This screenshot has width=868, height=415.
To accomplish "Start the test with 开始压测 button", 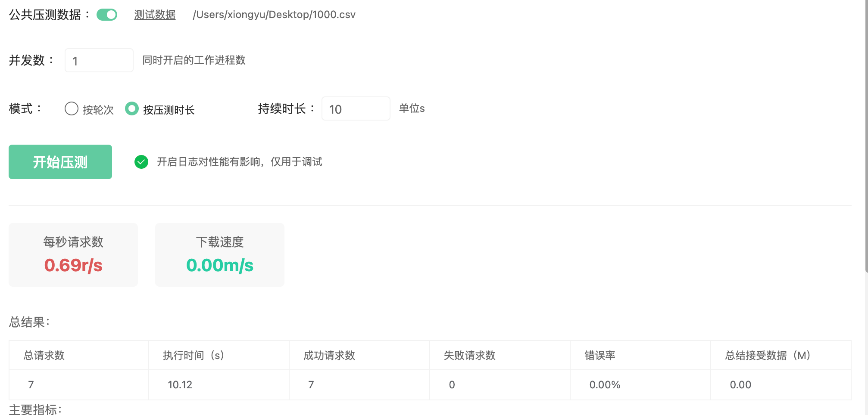I will 60,162.
